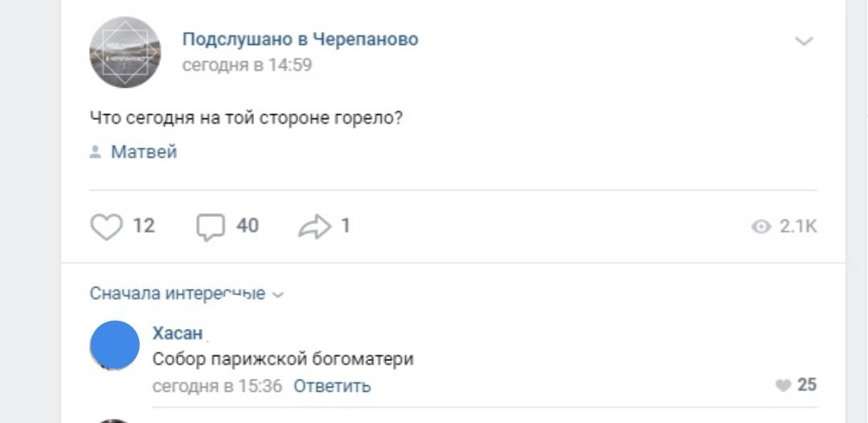
Task: Like Хасан's comment with the small heart
Action: pyautogui.click(x=784, y=386)
